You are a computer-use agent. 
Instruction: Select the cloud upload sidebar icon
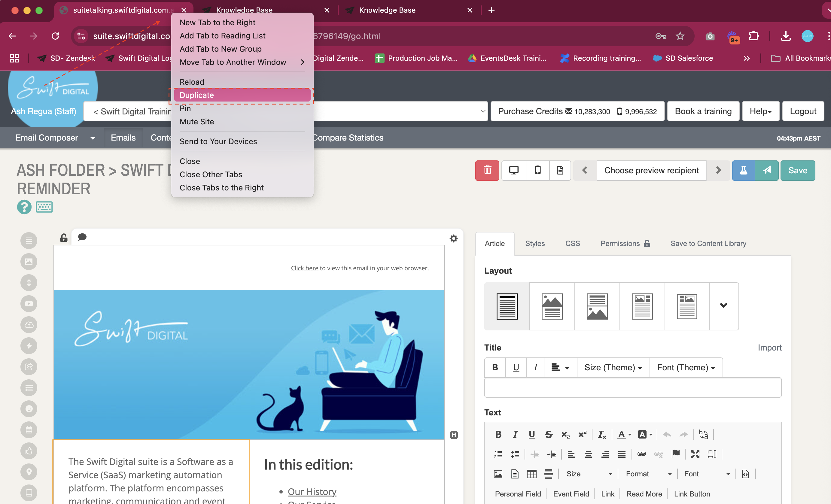(x=29, y=325)
